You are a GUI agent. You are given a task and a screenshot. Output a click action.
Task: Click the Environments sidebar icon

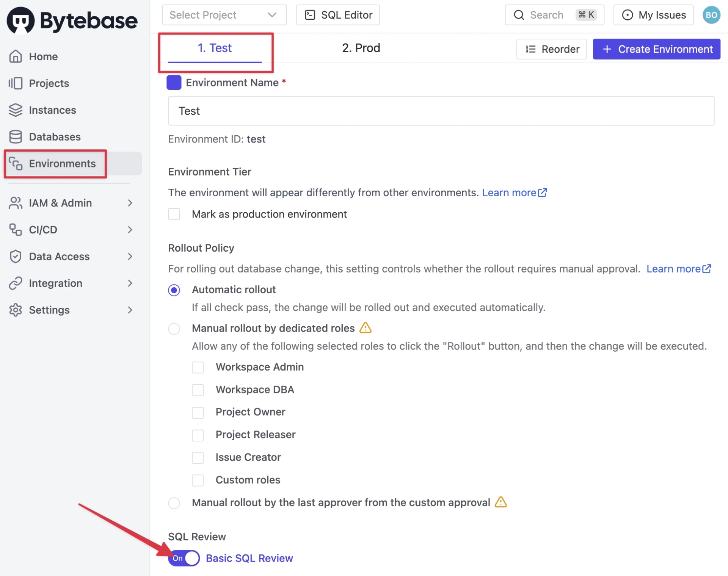click(x=16, y=163)
